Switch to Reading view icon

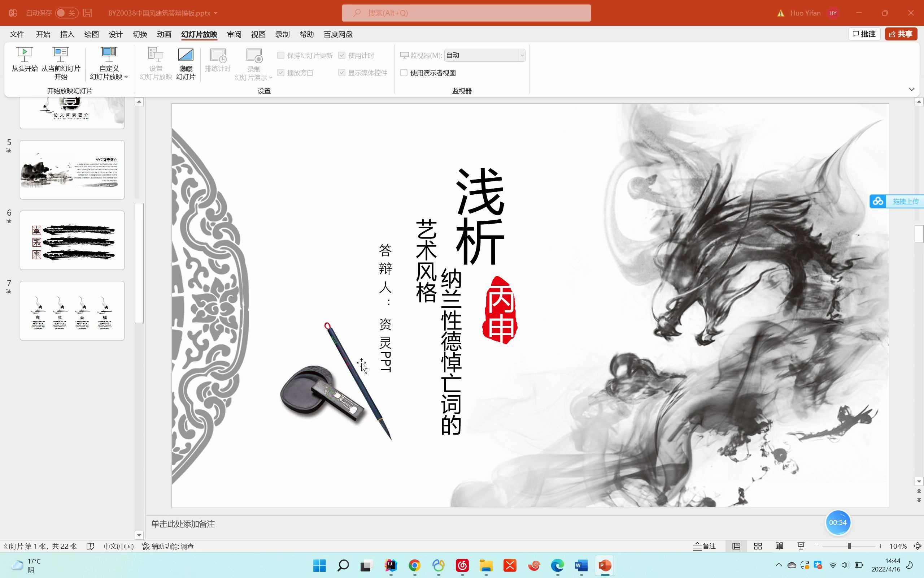(x=779, y=546)
